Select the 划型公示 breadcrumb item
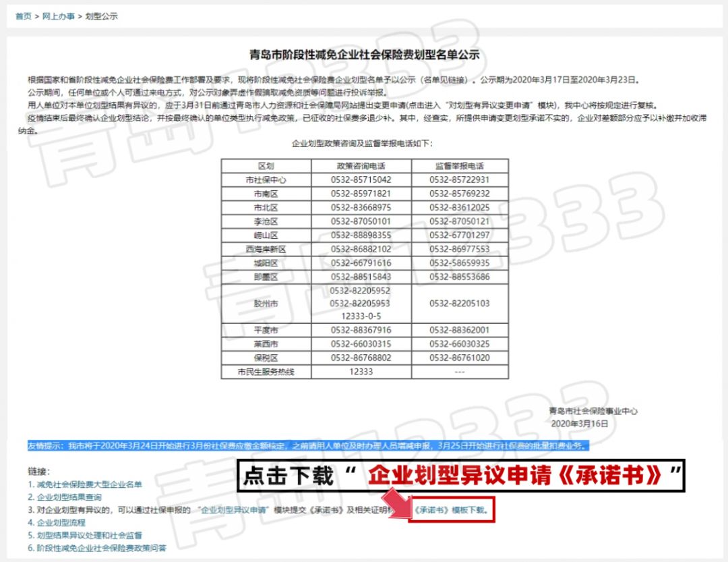This screenshot has height=562, width=728. 102,16
